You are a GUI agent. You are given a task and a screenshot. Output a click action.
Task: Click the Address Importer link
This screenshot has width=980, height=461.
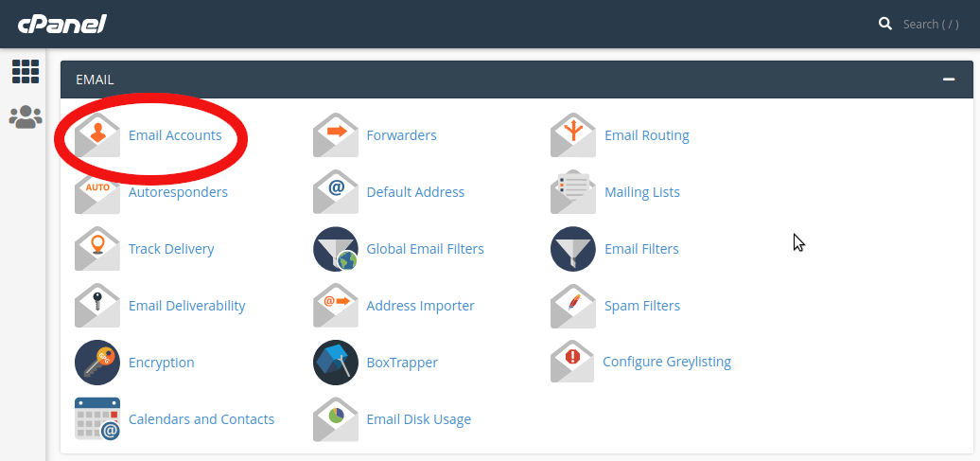tap(421, 306)
